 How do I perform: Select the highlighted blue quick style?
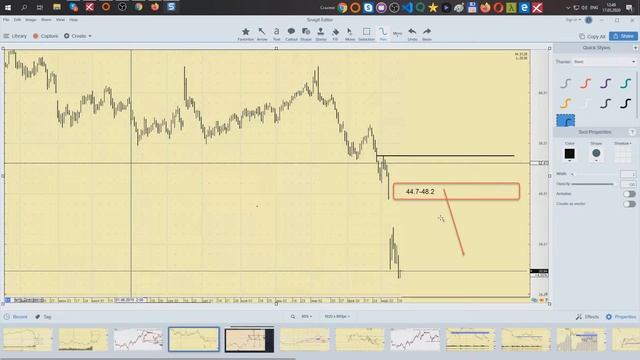(x=565, y=120)
